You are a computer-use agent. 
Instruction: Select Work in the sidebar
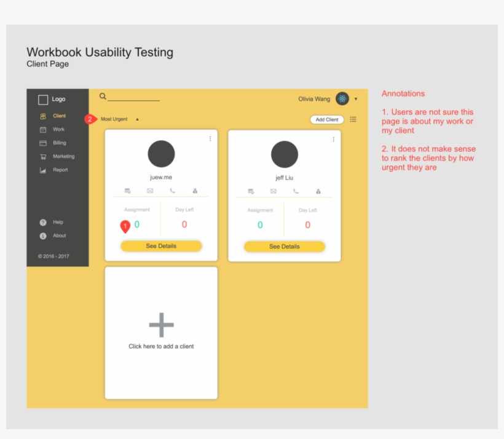click(58, 130)
